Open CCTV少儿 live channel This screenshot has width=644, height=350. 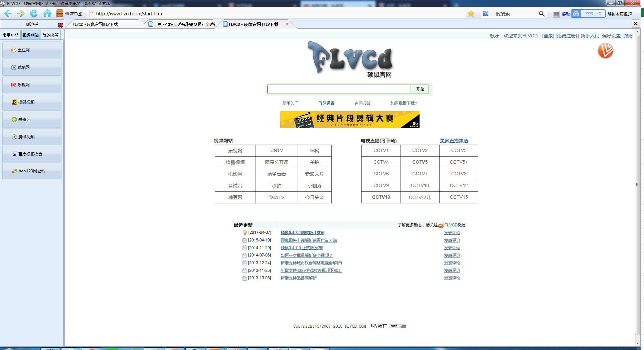420,197
